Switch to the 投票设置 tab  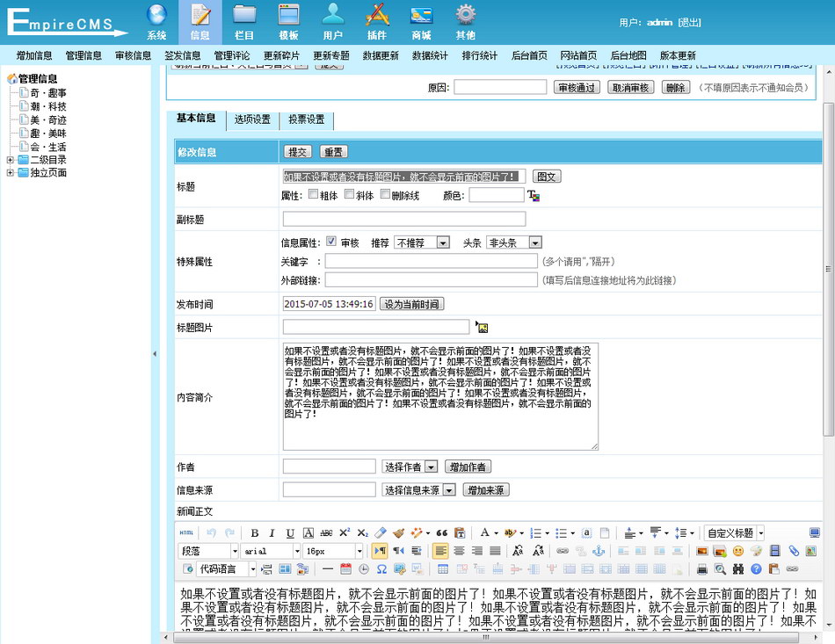307,119
